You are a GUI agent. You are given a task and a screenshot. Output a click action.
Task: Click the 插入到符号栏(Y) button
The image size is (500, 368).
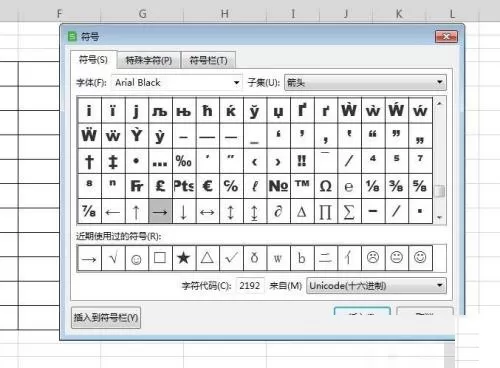click(106, 318)
